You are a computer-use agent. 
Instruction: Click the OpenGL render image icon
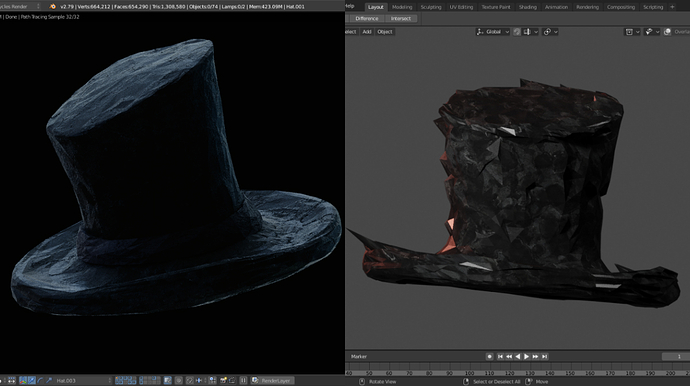click(x=224, y=380)
